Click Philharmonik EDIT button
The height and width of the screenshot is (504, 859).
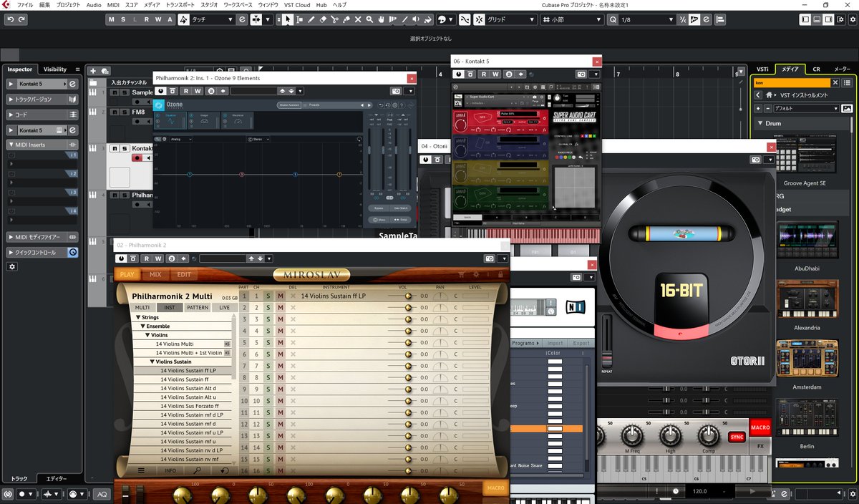click(184, 274)
